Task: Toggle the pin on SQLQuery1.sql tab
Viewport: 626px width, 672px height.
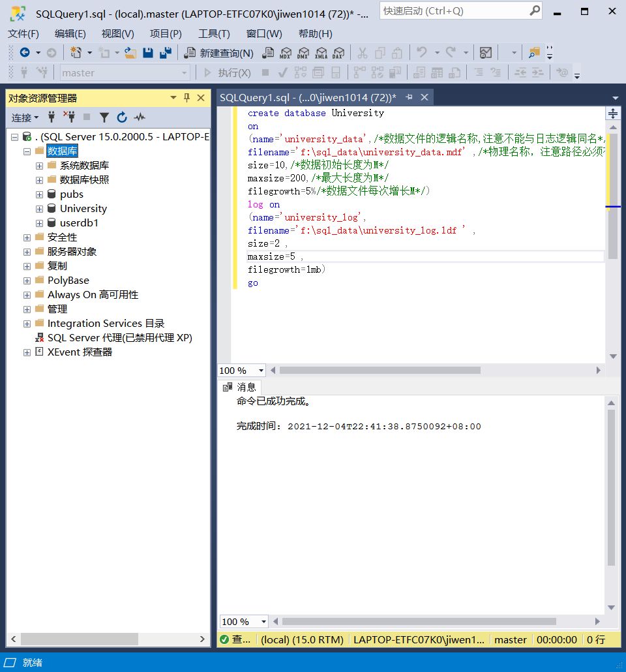Action: pyautogui.click(x=410, y=97)
